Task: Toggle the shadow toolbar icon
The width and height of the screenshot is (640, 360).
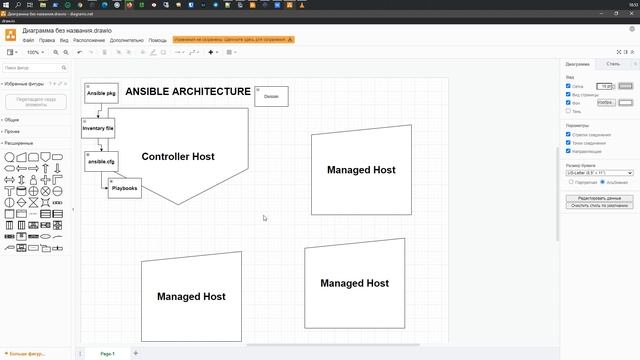Action: 163,52
